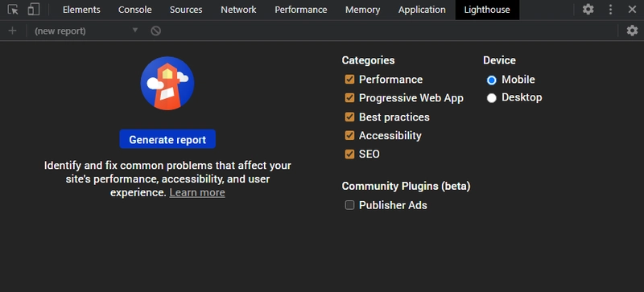Image resolution: width=644 pixels, height=292 pixels.
Task: Open the (new report) dropdown
Action: click(86, 31)
